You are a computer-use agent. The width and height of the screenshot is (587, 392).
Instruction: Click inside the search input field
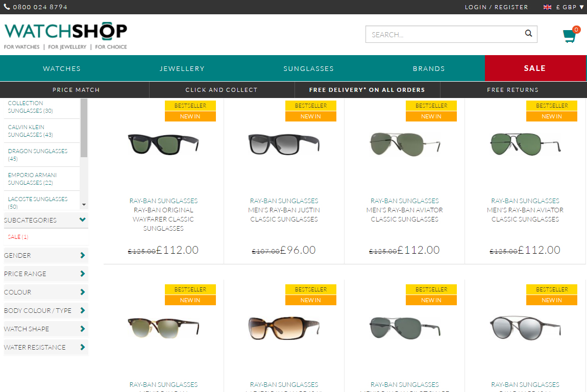(x=444, y=34)
